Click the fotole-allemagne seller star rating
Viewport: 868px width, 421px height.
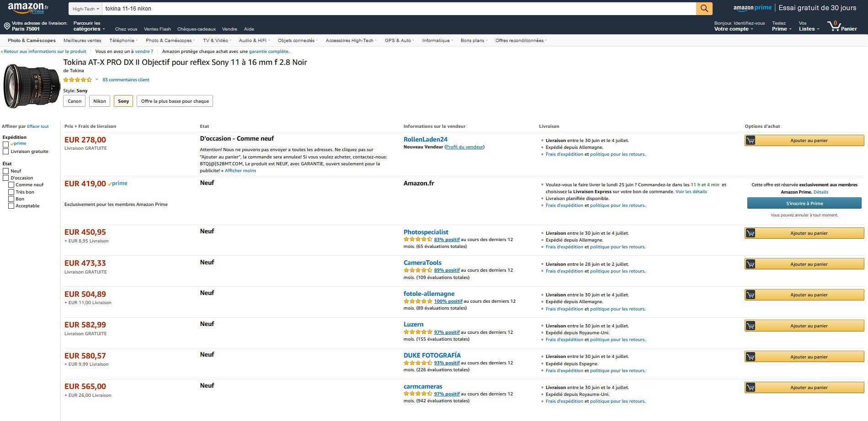pos(418,301)
